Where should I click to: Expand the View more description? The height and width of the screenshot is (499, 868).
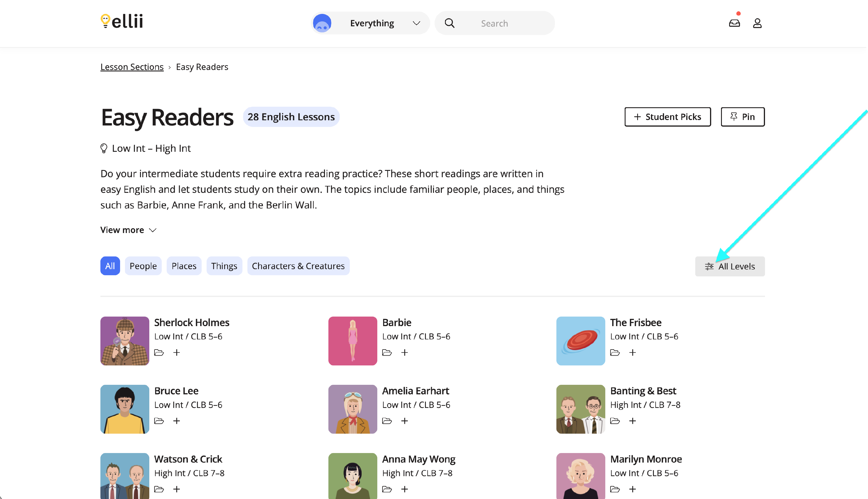point(128,230)
